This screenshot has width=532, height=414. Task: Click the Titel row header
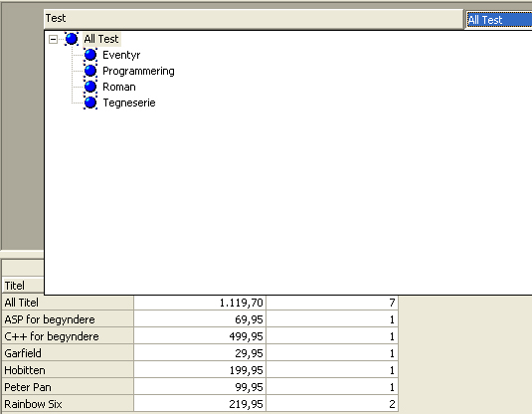point(23,286)
